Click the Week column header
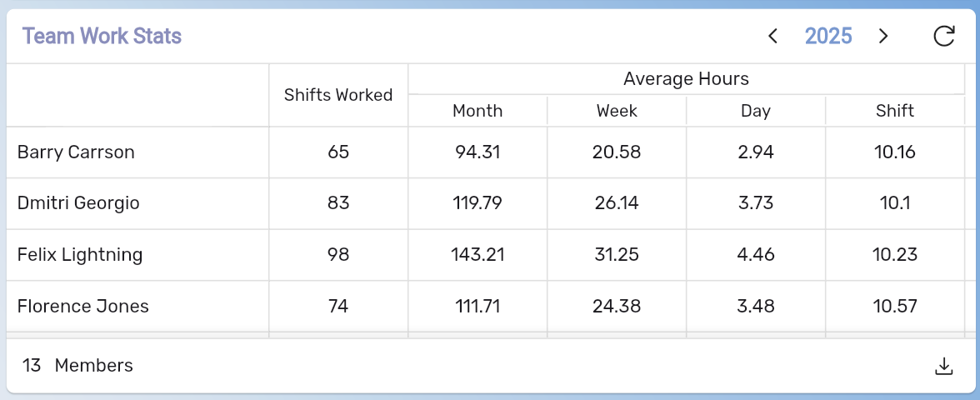 pos(617,111)
